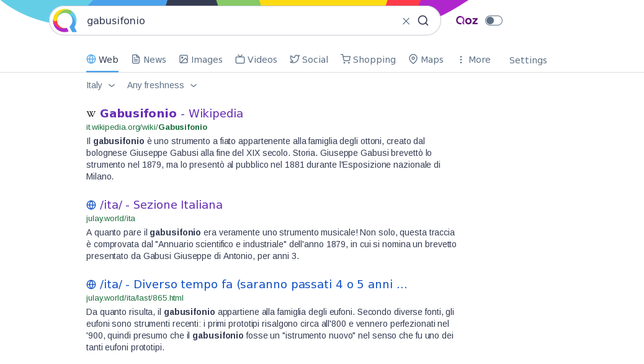
Task: Click the chevron next to Any freshness
Action: pos(194,86)
